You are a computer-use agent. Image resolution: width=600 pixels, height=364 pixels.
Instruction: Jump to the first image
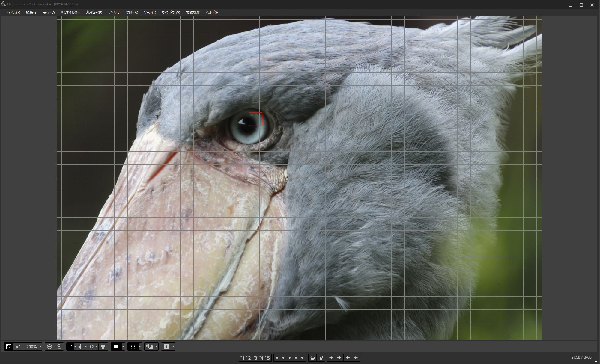point(331,357)
